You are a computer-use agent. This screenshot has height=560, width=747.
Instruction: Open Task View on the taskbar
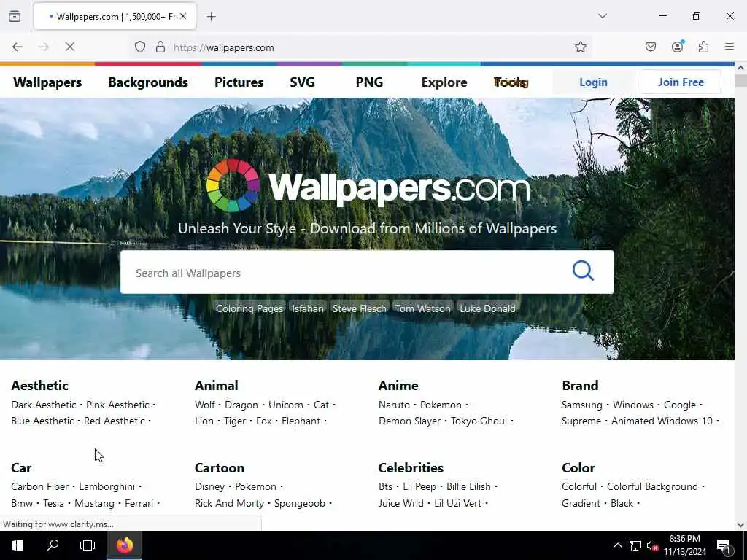click(x=88, y=545)
